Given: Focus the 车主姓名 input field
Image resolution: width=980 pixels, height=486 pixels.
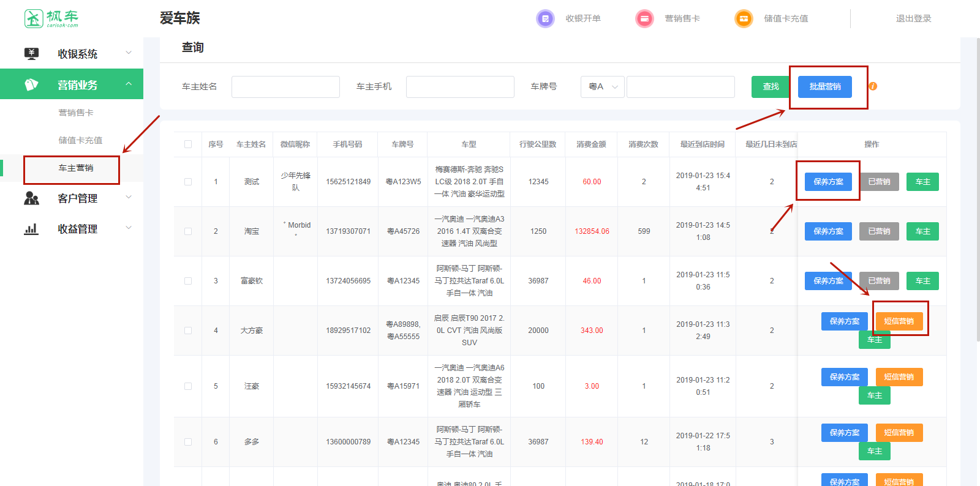Looking at the screenshot, I should coord(285,87).
